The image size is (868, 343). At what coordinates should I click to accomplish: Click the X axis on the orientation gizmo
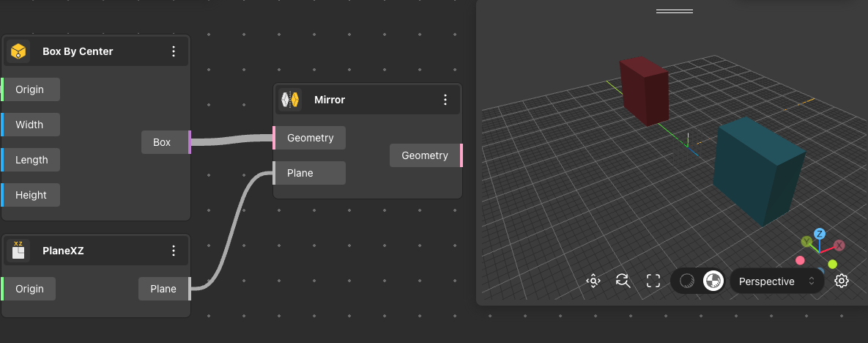tap(839, 246)
